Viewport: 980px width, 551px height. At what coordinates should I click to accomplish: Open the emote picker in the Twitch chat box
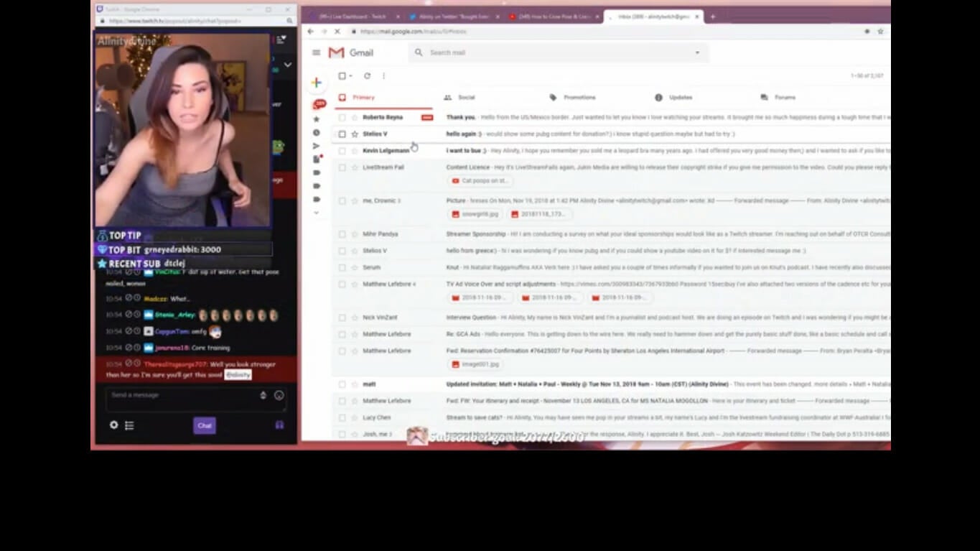(x=279, y=395)
